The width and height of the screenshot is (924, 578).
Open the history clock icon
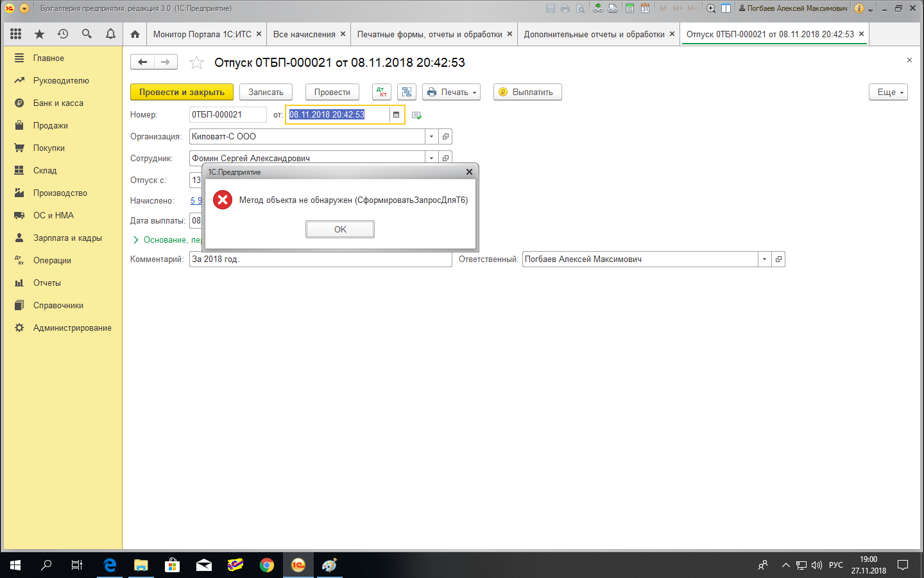pos(63,34)
